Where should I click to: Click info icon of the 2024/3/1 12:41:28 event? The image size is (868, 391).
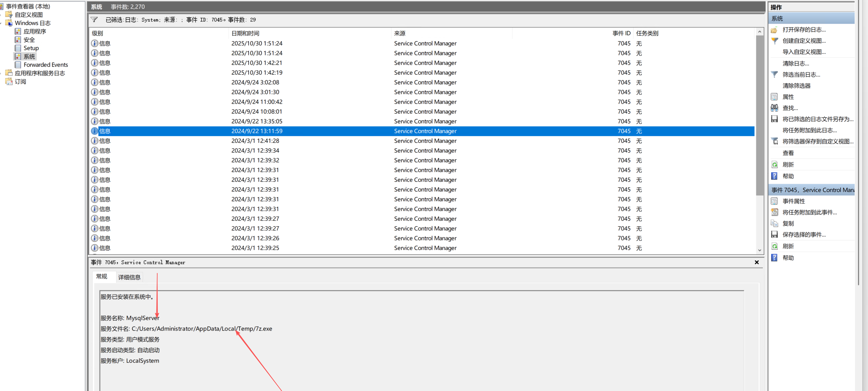pyautogui.click(x=95, y=141)
